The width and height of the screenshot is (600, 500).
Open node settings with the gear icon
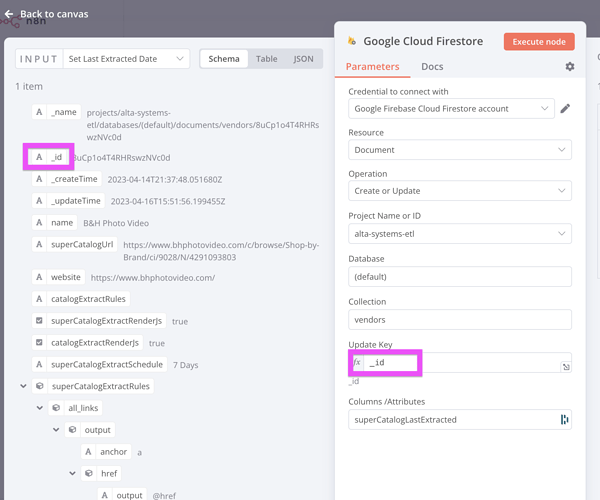(x=570, y=67)
